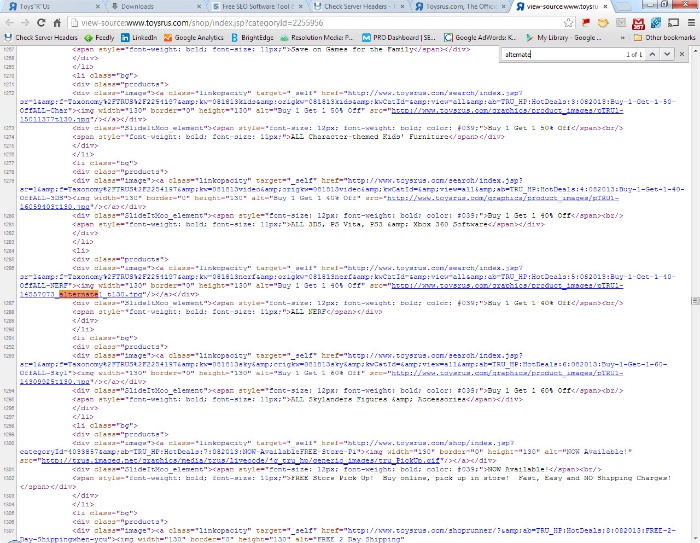Viewport: 700px width, 543px height.
Task: Open the Feedly bookmark
Action: (102, 38)
